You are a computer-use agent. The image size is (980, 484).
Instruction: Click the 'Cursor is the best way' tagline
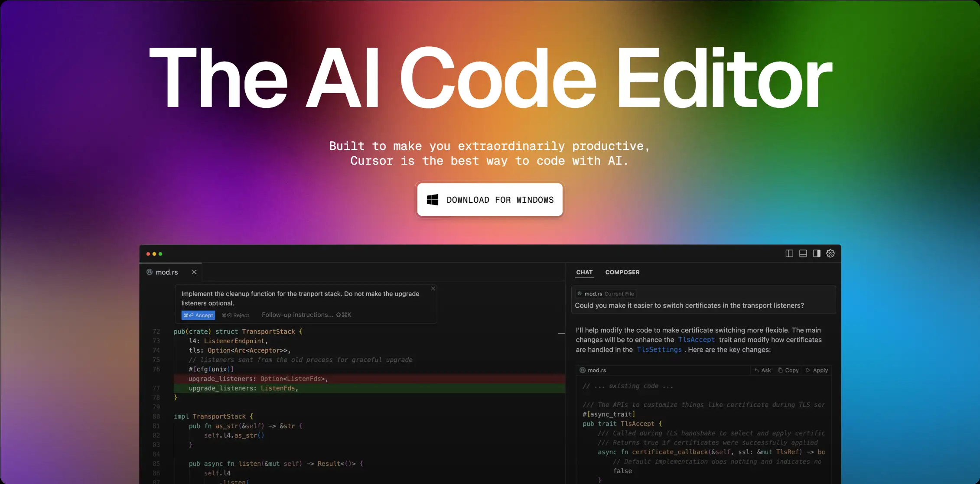click(x=489, y=161)
